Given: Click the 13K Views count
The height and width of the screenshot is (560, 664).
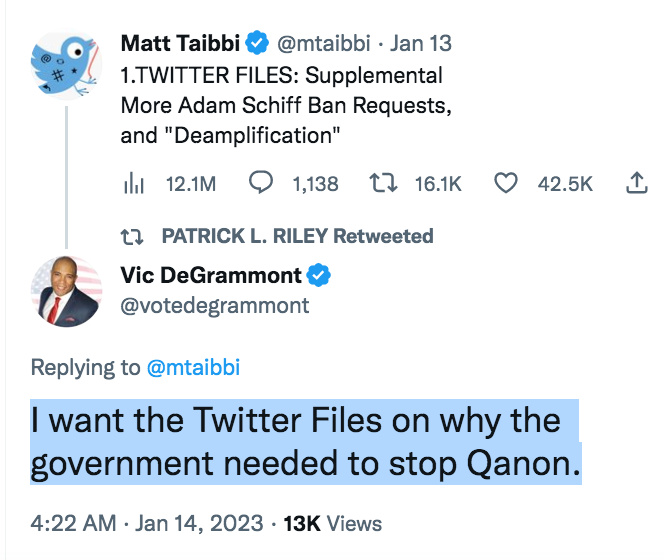Looking at the screenshot, I should [333, 523].
